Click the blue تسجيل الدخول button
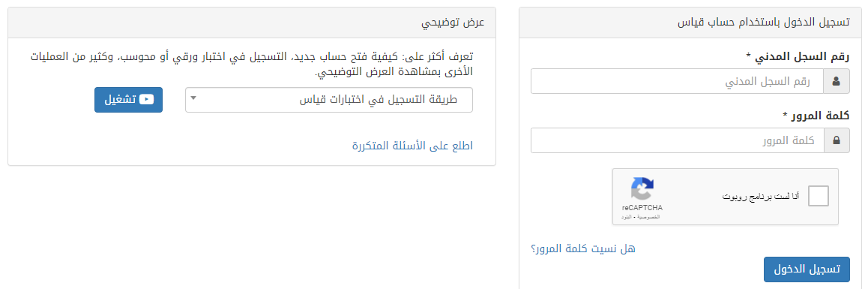Image resolution: width=868 pixels, height=289 pixels. [807, 269]
